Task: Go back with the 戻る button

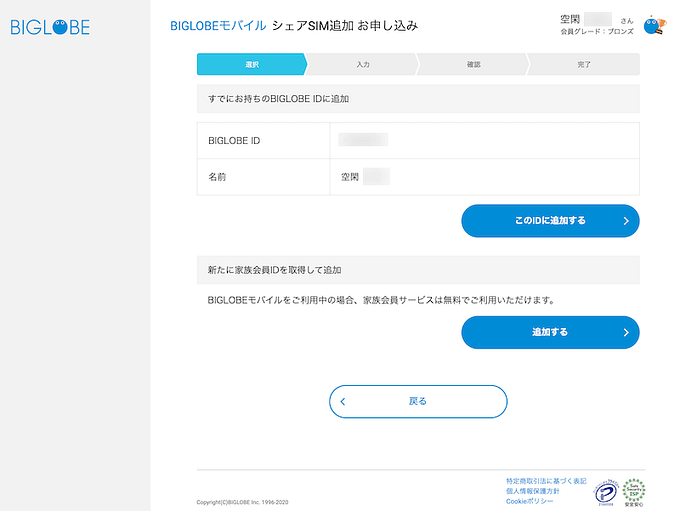Action: point(418,401)
